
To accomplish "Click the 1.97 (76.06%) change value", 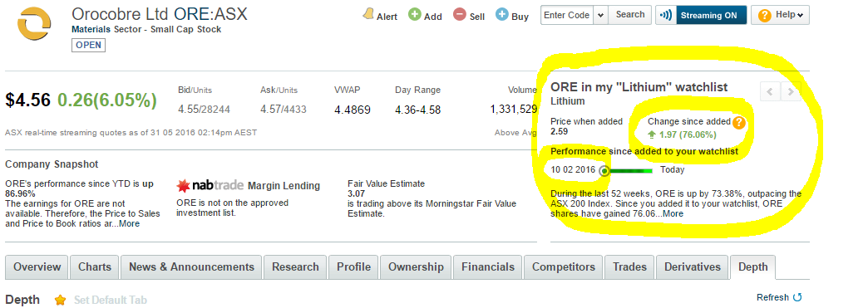I will point(687,134).
